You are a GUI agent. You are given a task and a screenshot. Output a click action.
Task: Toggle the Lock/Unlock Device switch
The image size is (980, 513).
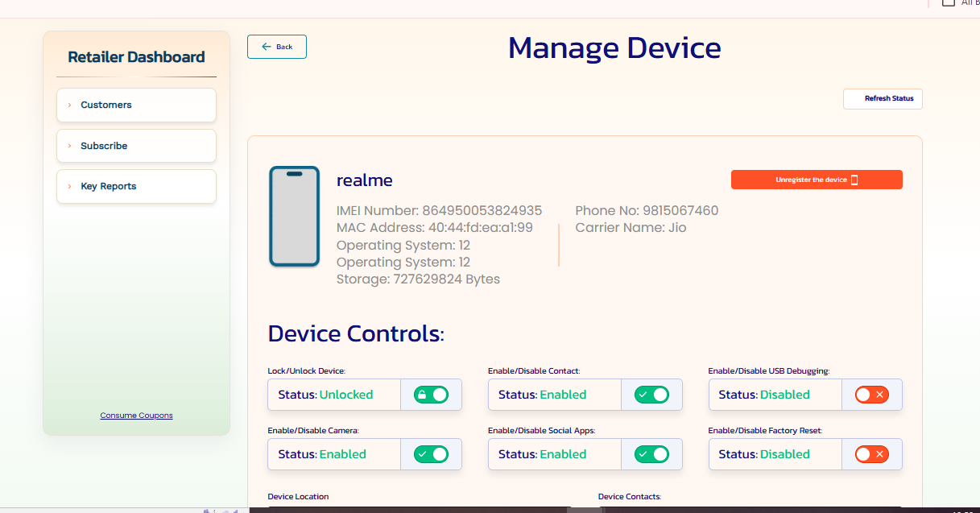(x=431, y=395)
